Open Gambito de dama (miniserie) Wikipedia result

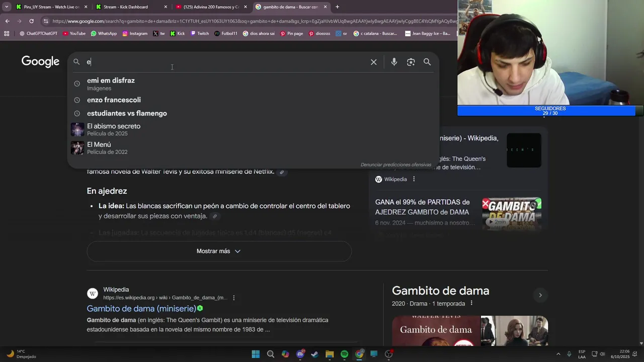[141, 308]
